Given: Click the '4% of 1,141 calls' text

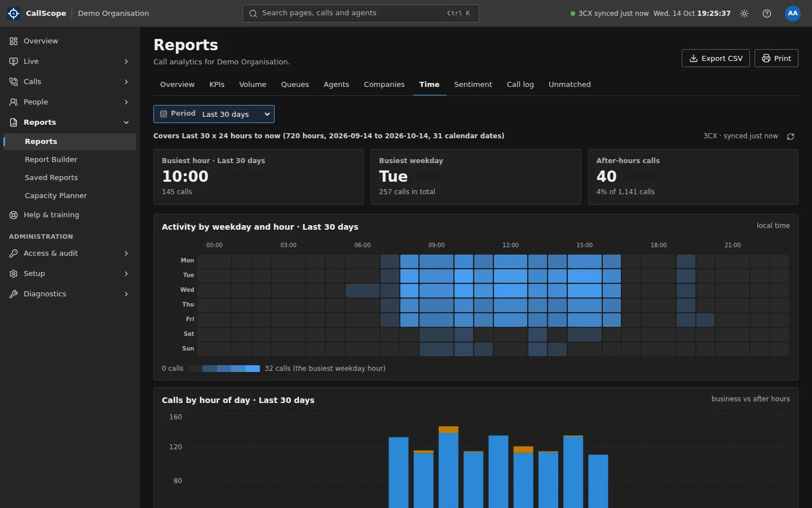Looking at the screenshot, I should coord(625,192).
